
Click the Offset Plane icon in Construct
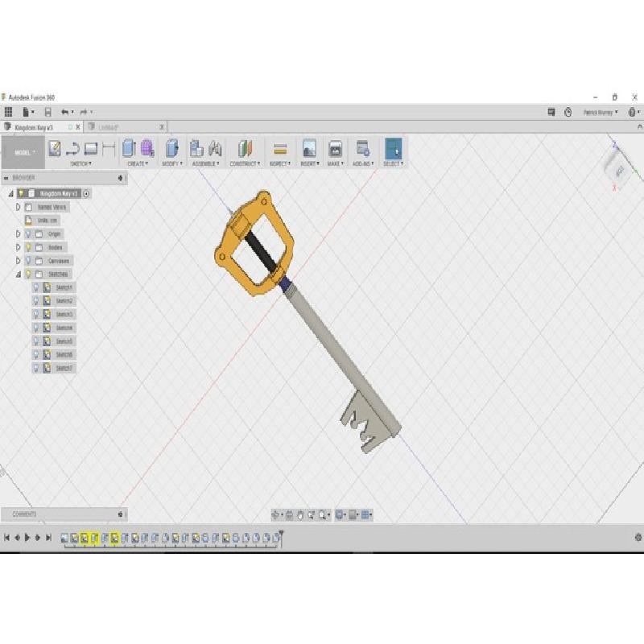[245, 148]
